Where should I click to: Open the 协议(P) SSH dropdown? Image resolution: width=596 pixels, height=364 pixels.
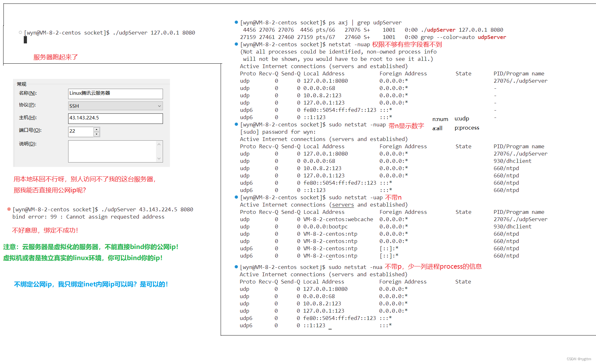115,106
